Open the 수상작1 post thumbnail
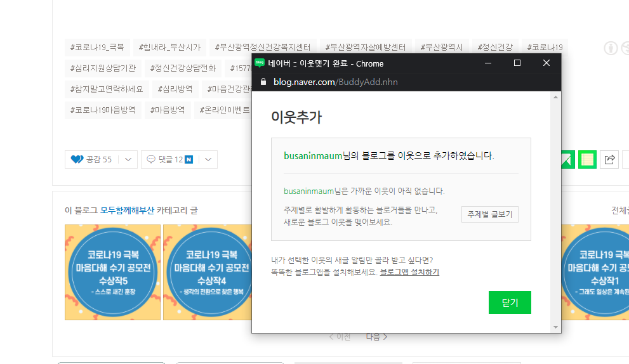Screen dimensions: 629x364 (595, 272)
